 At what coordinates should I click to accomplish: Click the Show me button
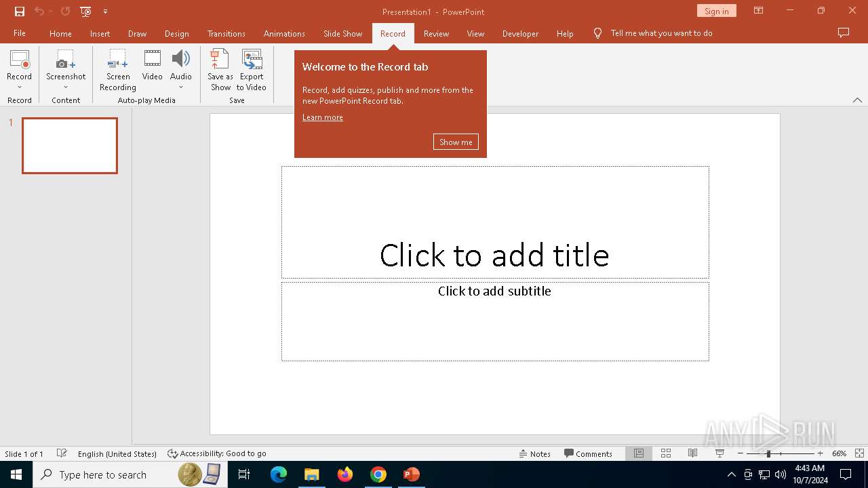tap(456, 142)
